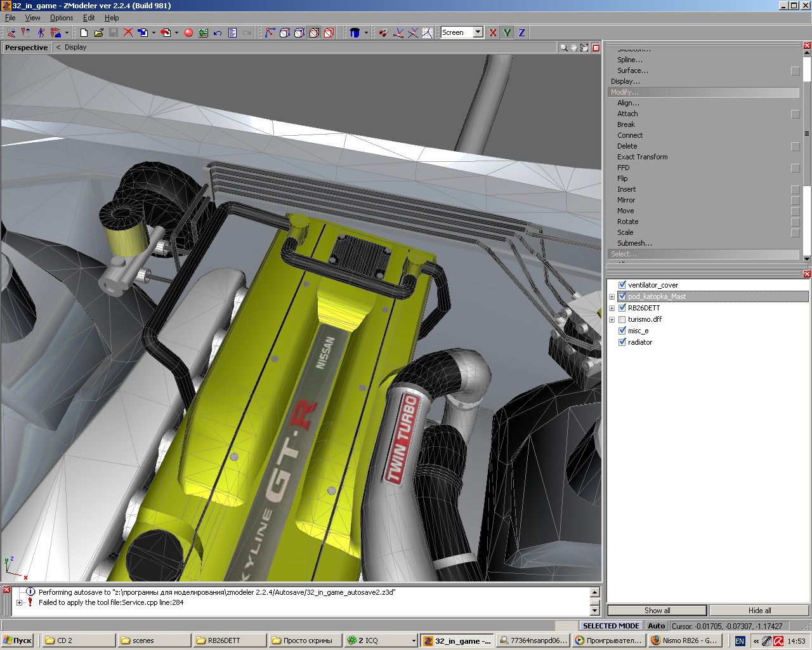The height and width of the screenshot is (650, 812).
Task: Click the New file icon in toolbar
Action: pos(84,32)
